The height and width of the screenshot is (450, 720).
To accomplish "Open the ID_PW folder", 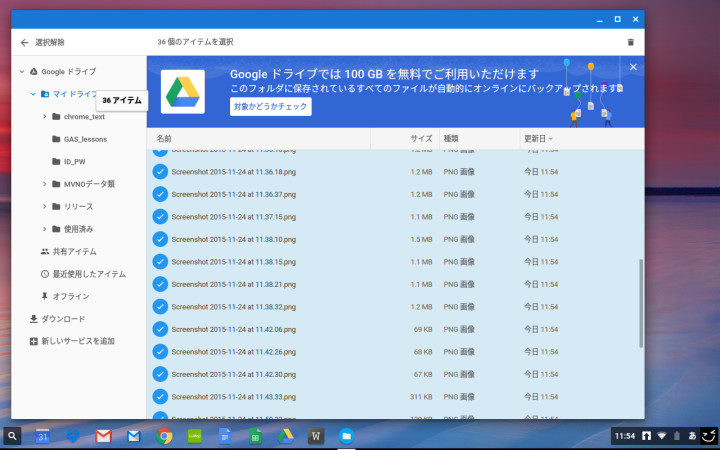I will [74, 162].
